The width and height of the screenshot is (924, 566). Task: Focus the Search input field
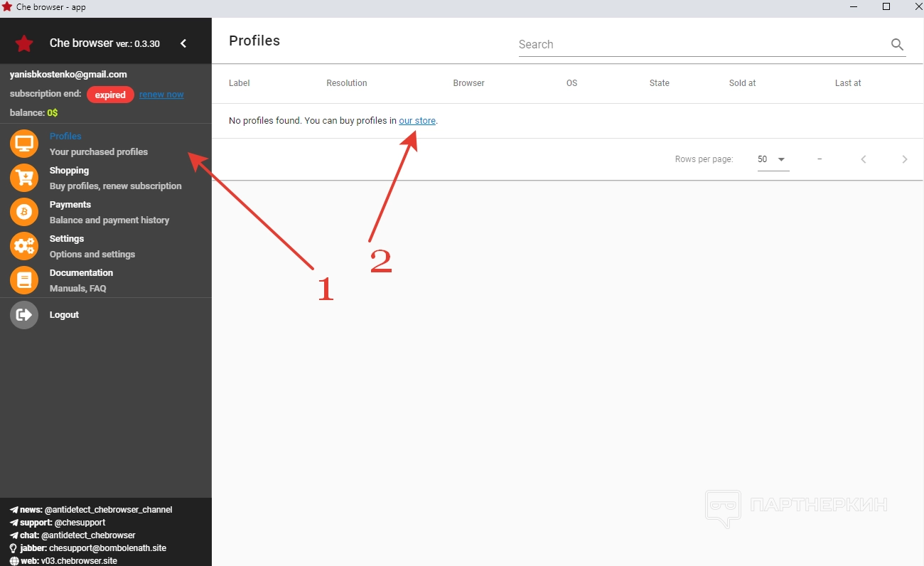700,45
